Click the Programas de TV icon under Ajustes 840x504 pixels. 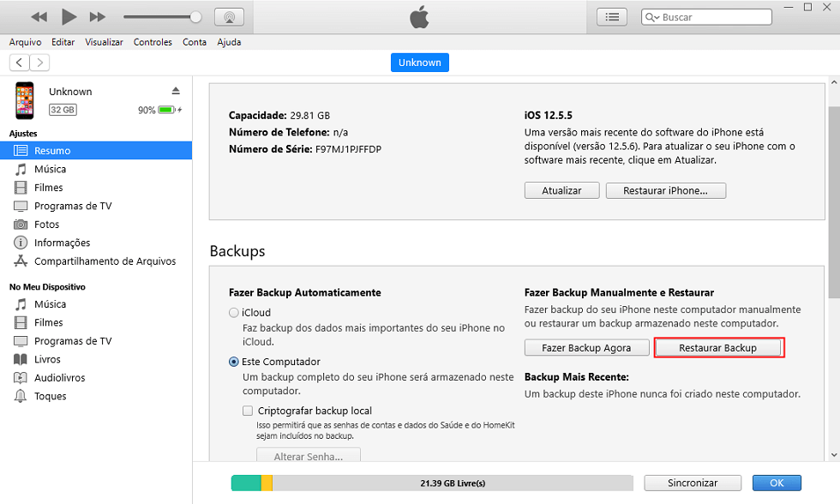pyautogui.click(x=21, y=207)
